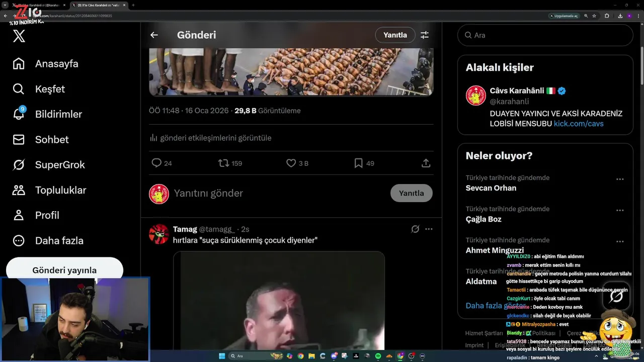Image resolution: width=644 pixels, height=362 pixels.
Task: Open Câvs Karahânli profile name
Action: coord(517,91)
